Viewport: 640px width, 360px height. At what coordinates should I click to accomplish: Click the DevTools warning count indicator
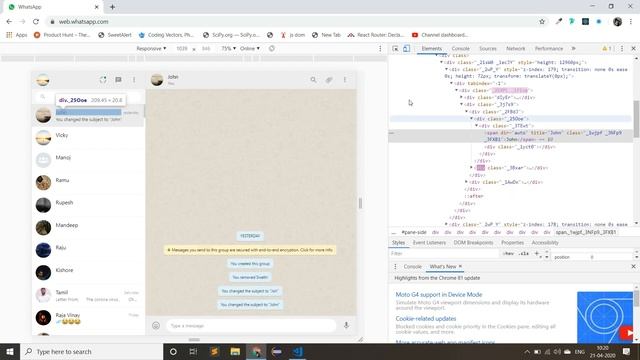tap(607, 48)
